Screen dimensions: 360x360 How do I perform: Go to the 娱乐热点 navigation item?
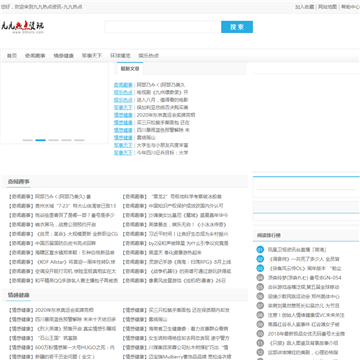click(x=149, y=56)
